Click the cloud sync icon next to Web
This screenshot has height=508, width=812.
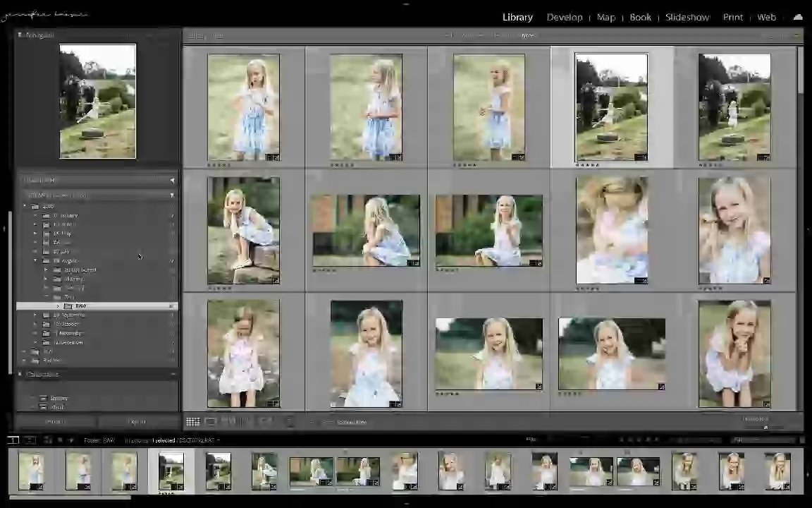click(x=798, y=17)
